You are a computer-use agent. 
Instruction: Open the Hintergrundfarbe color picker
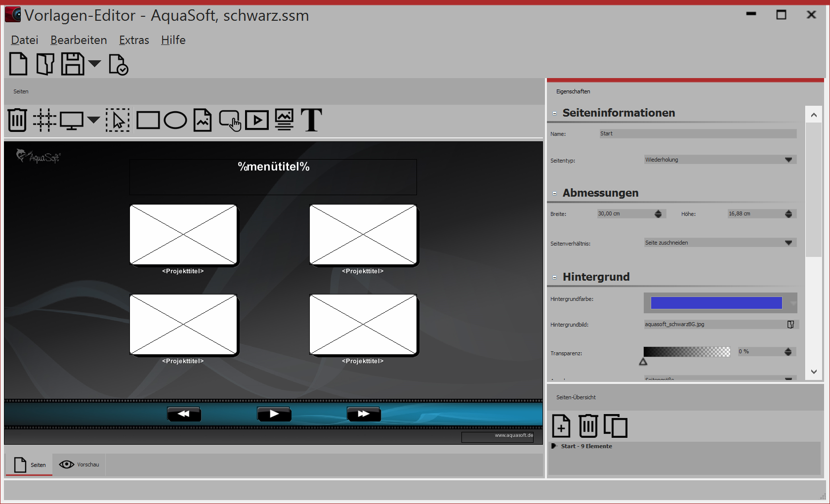tap(715, 302)
